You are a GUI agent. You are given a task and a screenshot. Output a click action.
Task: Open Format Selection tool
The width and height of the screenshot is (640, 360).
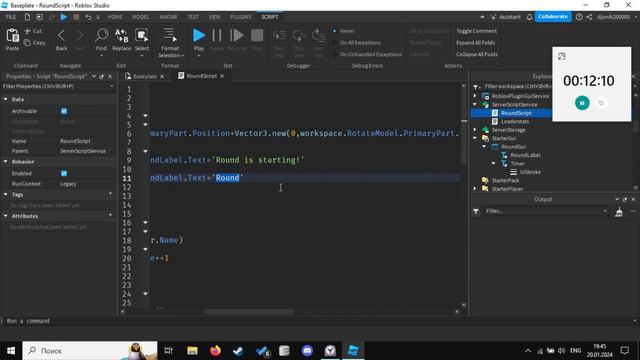(x=170, y=36)
